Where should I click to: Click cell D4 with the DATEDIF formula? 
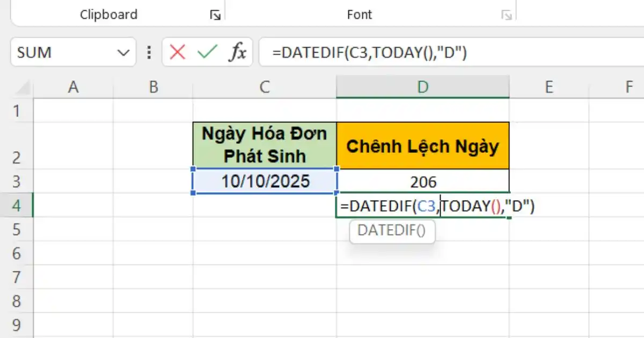pos(423,205)
